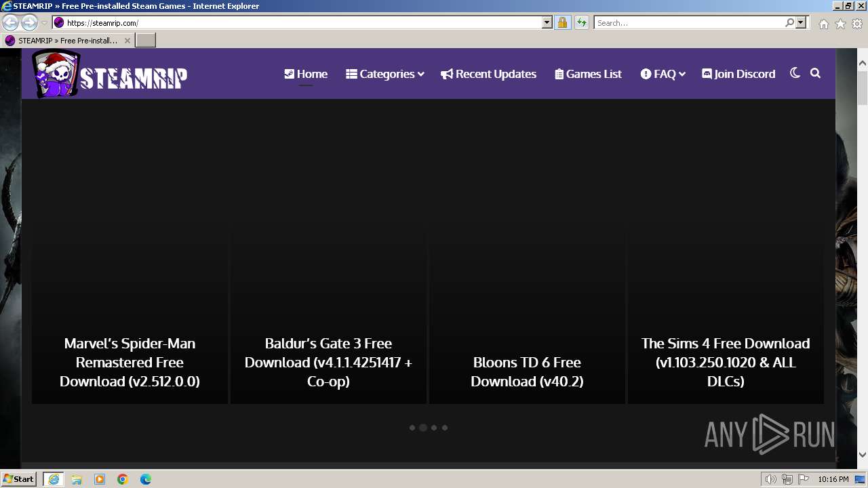Image resolution: width=868 pixels, height=488 pixels.
Task: Open the Windows Start button
Action: (x=19, y=479)
